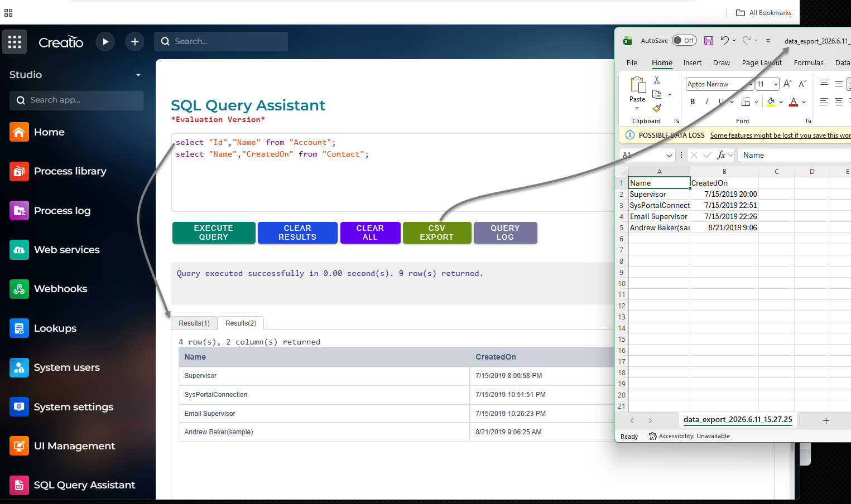
Task: Click the Copy icon in Excel clipboard group
Action: (657, 94)
